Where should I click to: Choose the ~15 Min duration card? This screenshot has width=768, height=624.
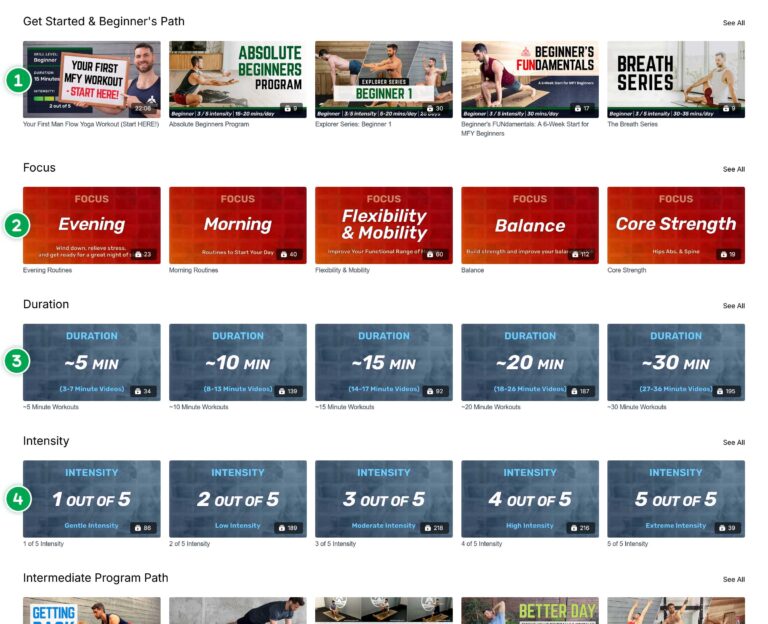point(383,362)
